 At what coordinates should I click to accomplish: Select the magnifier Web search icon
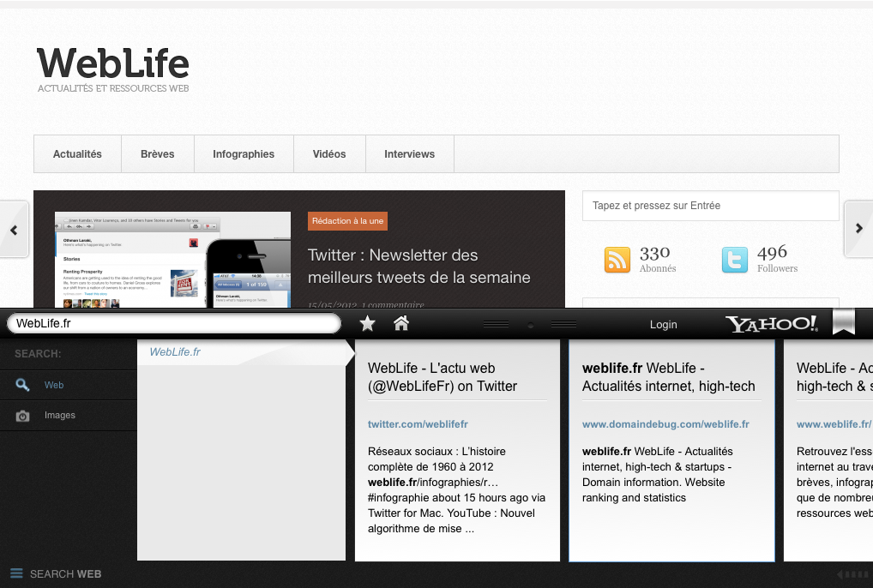(22, 384)
